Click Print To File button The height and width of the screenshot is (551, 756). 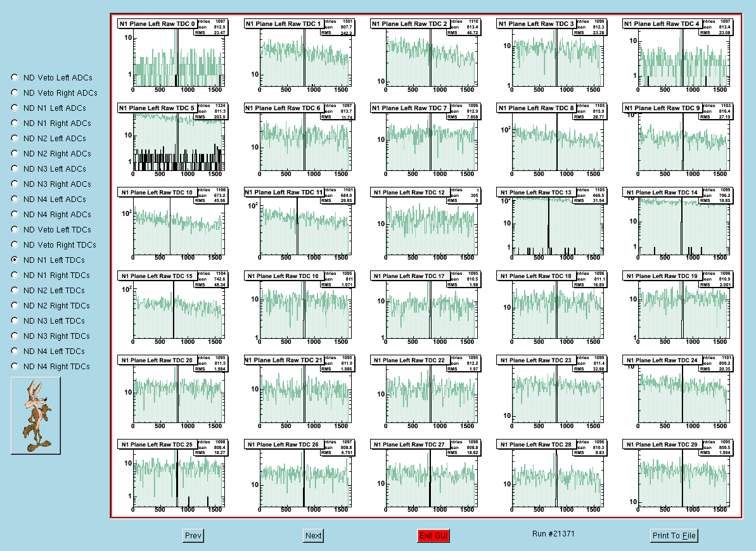point(674,536)
